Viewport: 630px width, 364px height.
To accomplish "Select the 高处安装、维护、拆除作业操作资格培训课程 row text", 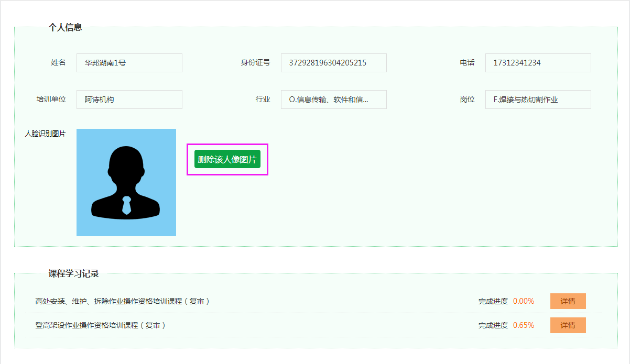I will 123,301.
